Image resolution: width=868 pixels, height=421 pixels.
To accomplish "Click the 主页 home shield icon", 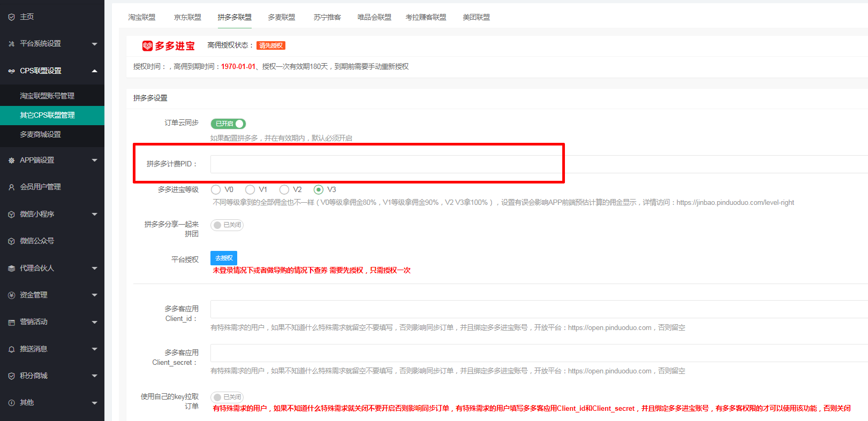I will point(11,17).
